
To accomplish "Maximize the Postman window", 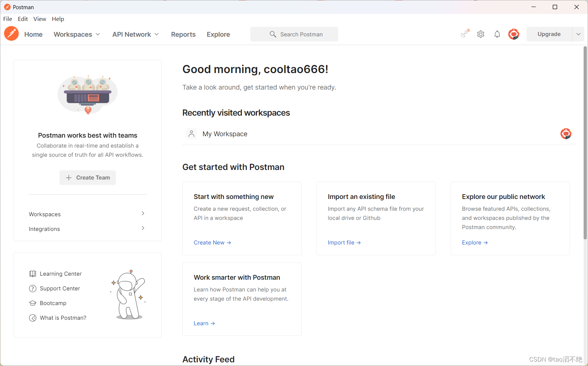I will [x=555, y=7].
